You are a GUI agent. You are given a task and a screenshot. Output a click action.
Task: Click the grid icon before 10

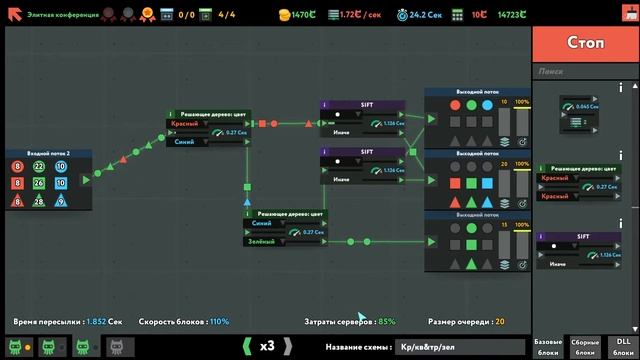coord(458,15)
